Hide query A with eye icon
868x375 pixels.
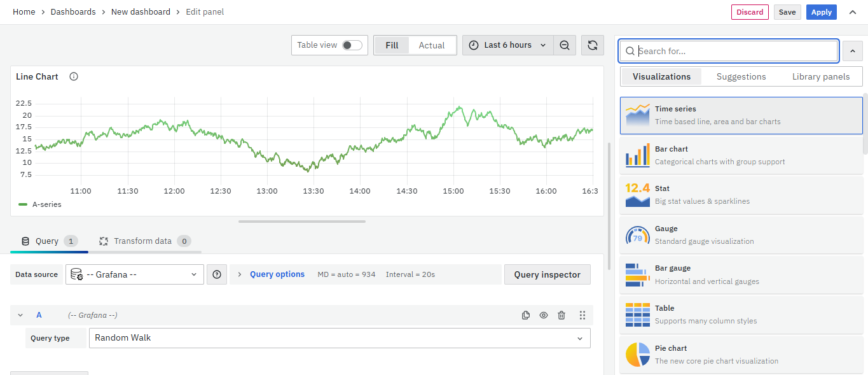(x=544, y=315)
